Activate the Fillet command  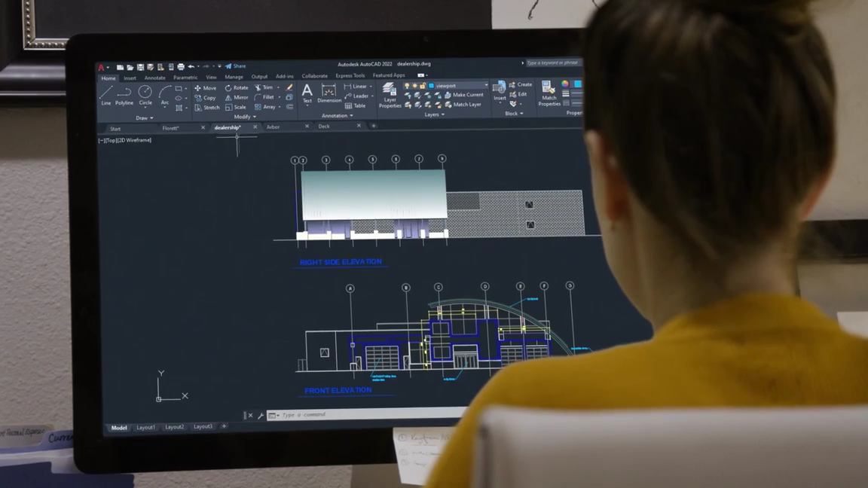coord(264,97)
